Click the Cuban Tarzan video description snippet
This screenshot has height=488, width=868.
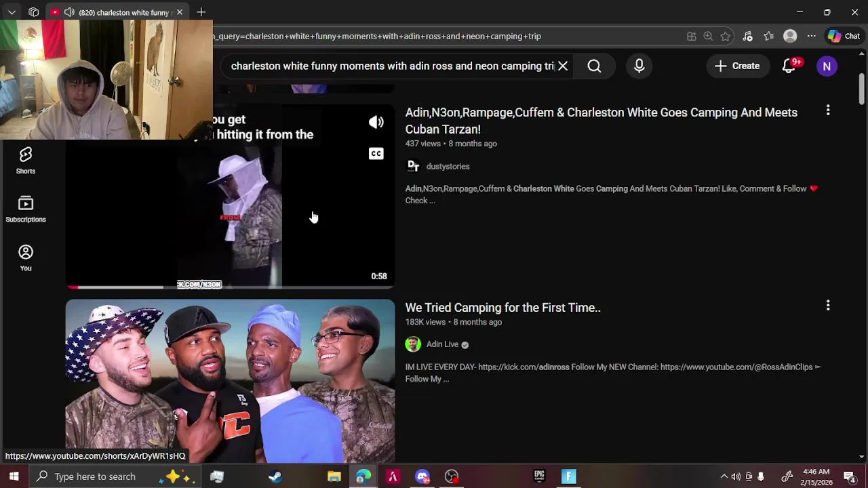pos(611,195)
